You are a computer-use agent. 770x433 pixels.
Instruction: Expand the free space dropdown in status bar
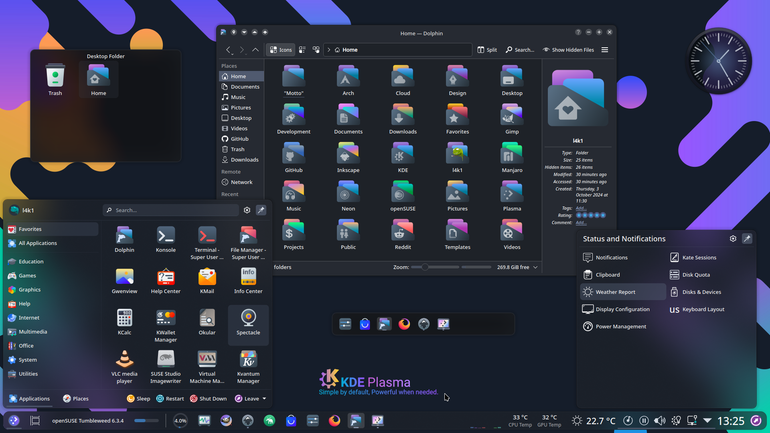pyautogui.click(x=535, y=267)
